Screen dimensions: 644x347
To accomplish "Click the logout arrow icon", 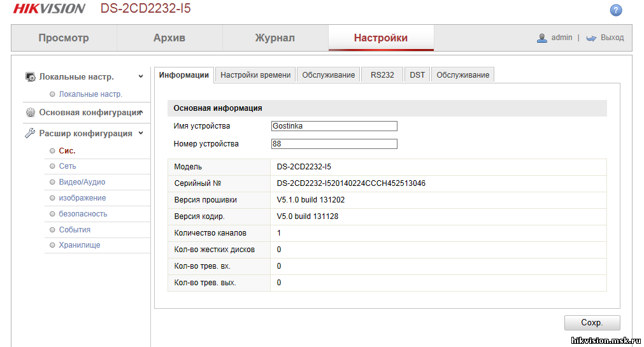I will (591, 38).
